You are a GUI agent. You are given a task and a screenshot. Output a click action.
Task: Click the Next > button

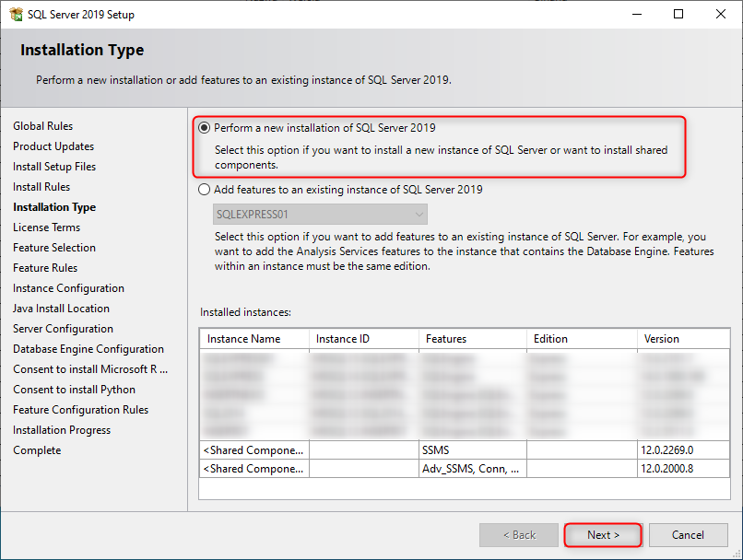coord(603,535)
